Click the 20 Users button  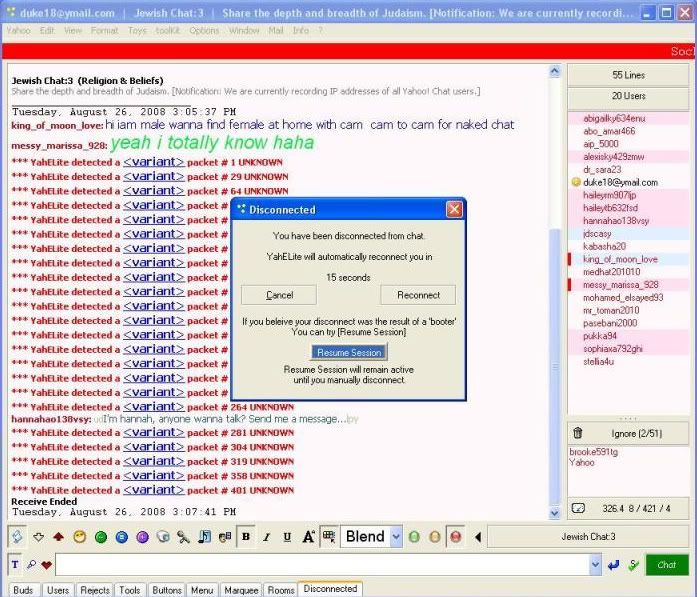tap(628, 96)
